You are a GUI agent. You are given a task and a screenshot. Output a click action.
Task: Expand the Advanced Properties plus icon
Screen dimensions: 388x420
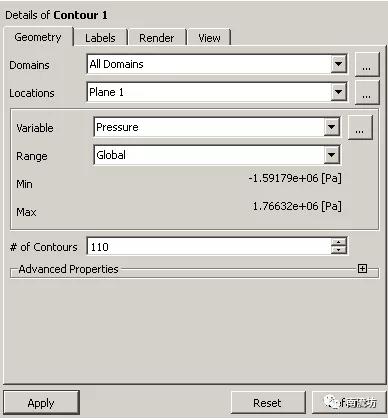[362, 268]
